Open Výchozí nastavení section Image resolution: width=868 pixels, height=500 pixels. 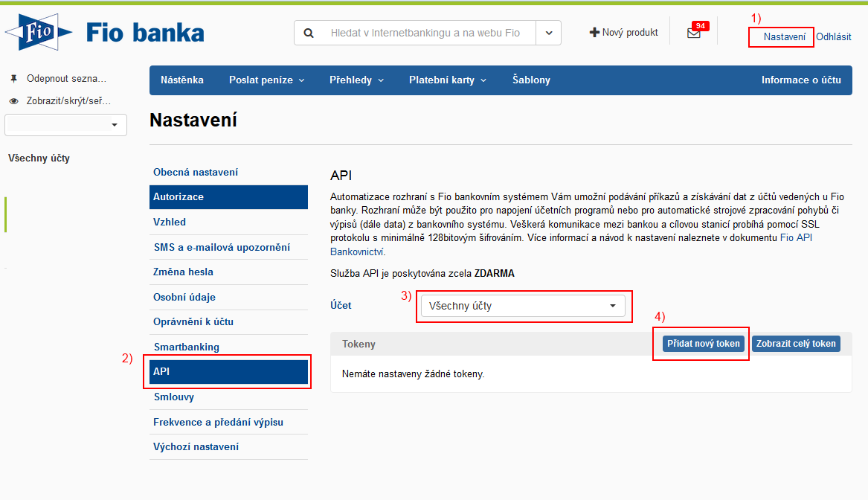point(228,447)
